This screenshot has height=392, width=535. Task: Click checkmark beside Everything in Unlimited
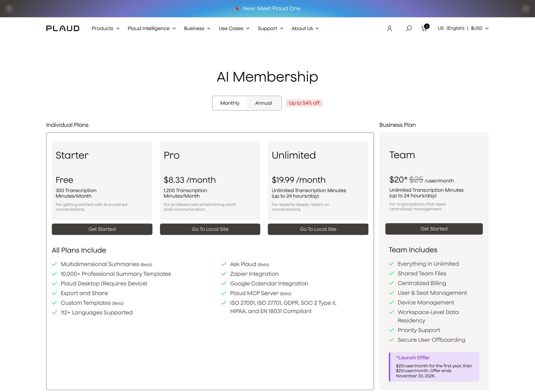[x=391, y=264]
